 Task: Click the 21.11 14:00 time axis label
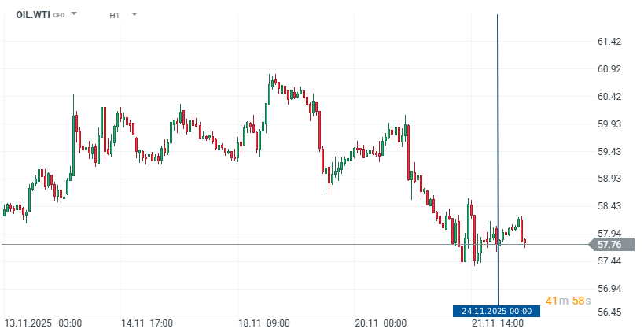tap(499, 323)
